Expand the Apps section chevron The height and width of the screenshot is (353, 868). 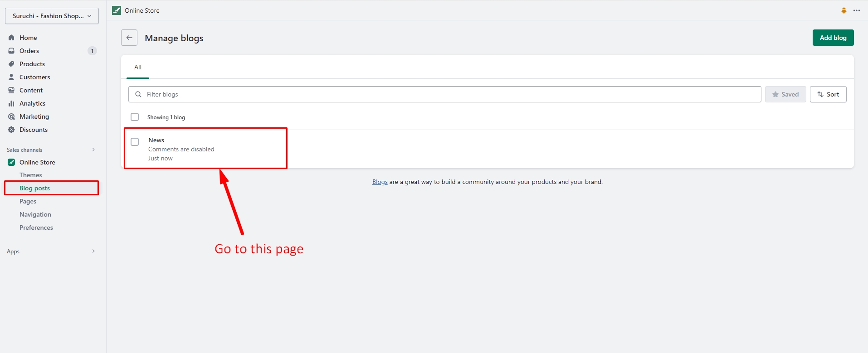(93, 251)
